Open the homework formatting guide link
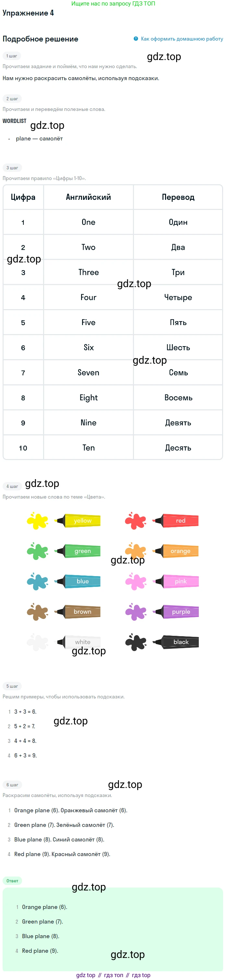227x980 pixels. (182, 39)
